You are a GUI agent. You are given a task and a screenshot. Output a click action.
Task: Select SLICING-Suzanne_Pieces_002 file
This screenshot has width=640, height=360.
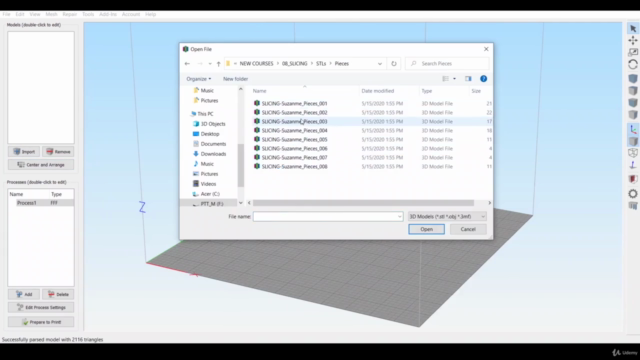coord(294,113)
